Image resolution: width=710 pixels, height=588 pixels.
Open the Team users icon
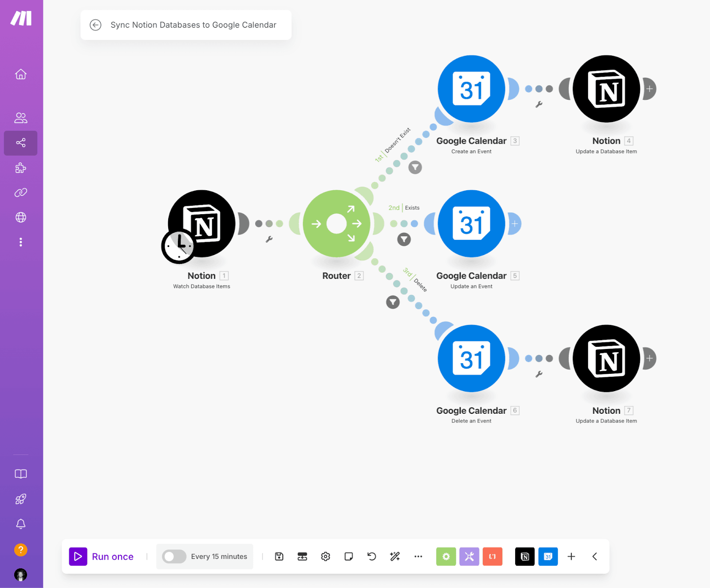21,118
